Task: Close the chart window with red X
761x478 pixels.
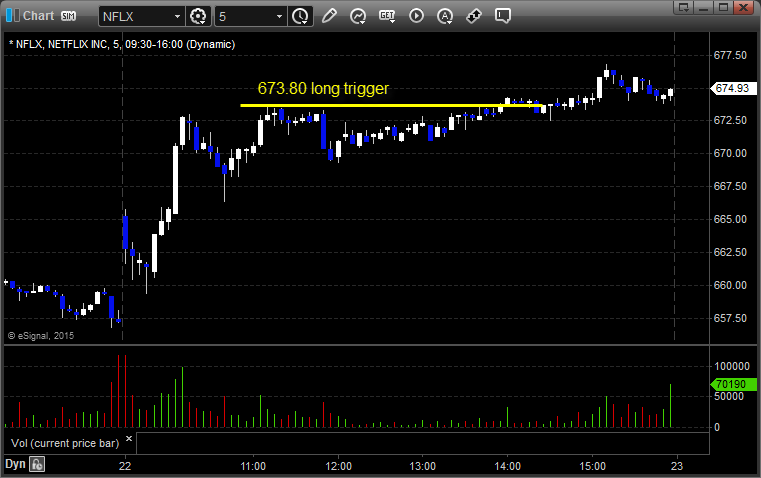Action: coord(743,7)
